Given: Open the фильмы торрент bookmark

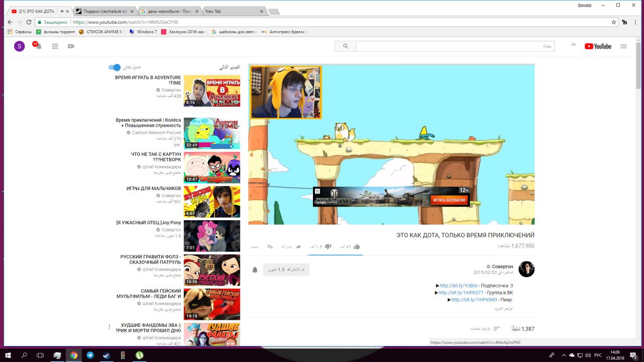Looking at the screenshot, I should tap(55, 32).
